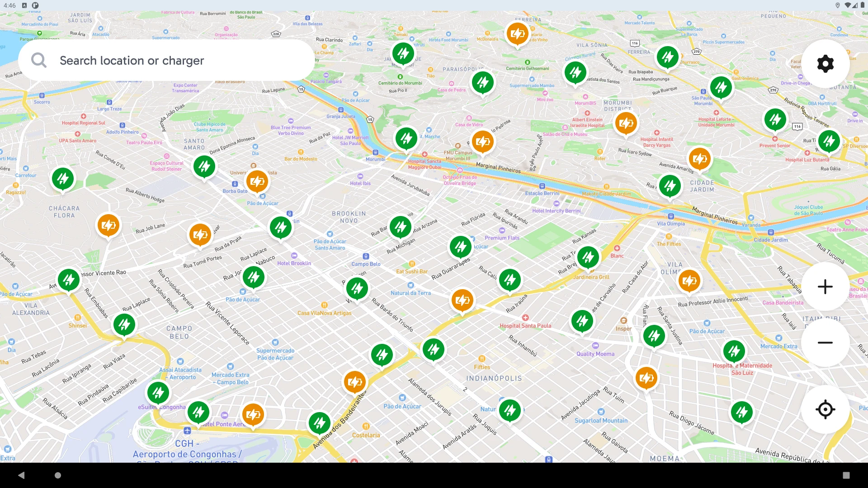Select green charger pin near Premium Flats
The image size is (868, 488).
pyautogui.click(x=460, y=248)
